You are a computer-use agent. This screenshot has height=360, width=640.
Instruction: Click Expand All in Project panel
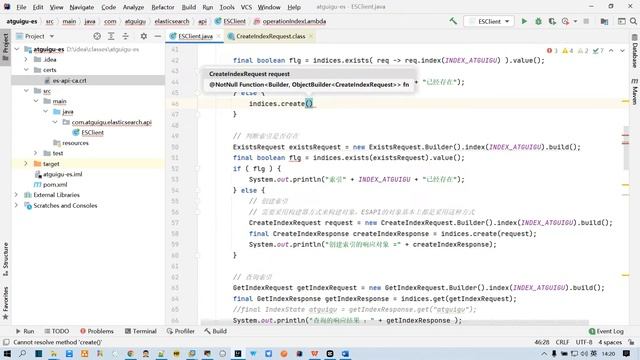coord(111,36)
